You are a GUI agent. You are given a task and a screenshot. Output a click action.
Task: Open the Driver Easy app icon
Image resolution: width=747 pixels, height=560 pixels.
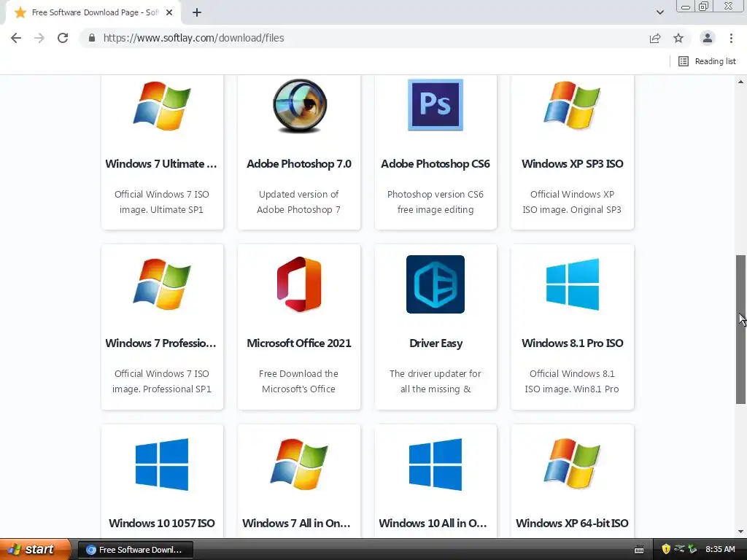tap(436, 284)
